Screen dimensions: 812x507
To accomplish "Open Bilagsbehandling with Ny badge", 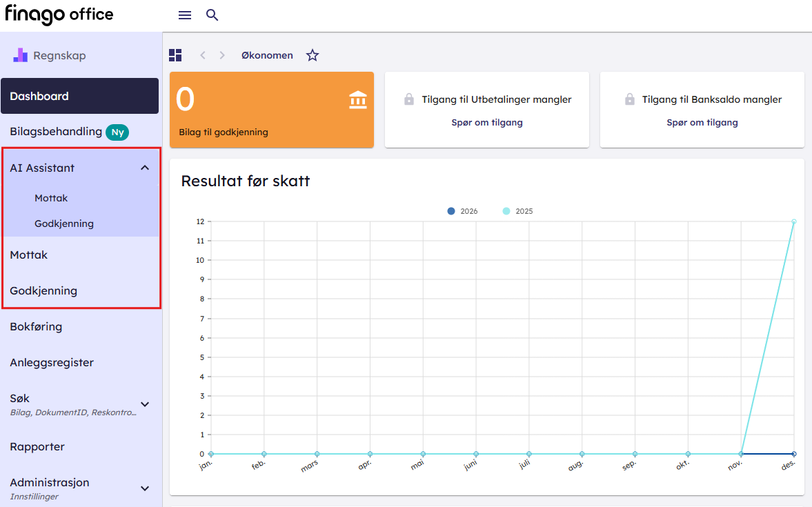I will tap(56, 132).
